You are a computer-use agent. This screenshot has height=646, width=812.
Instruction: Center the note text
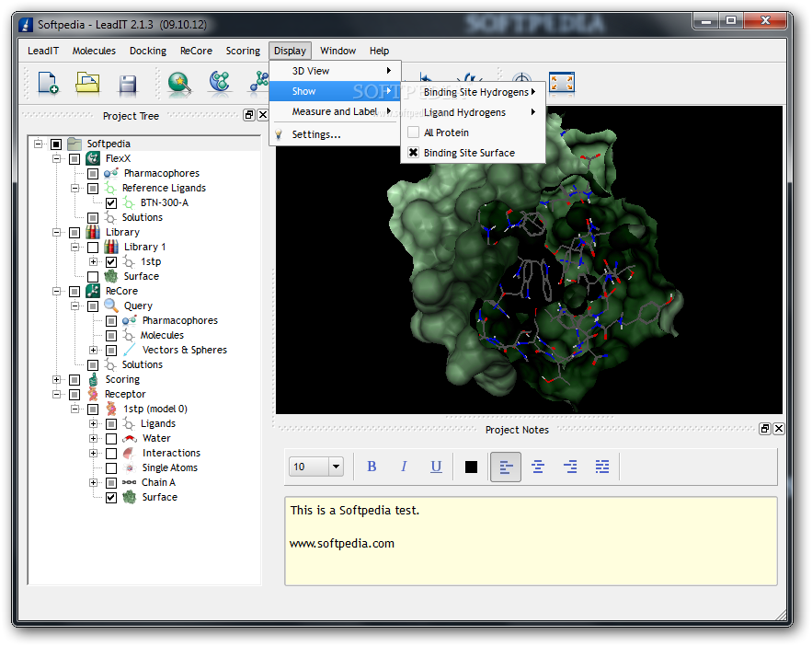pyautogui.click(x=538, y=467)
